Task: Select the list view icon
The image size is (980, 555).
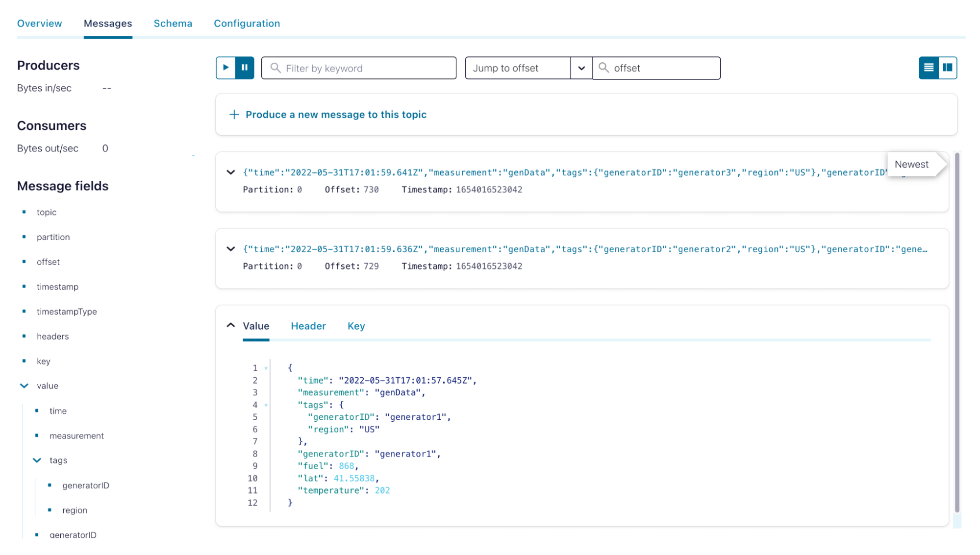Action: click(929, 67)
